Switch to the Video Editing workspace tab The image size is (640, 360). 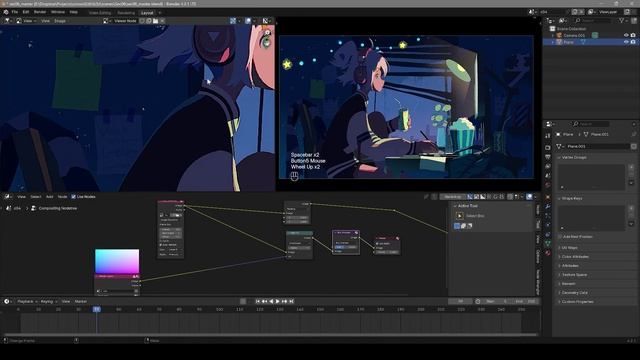point(100,13)
